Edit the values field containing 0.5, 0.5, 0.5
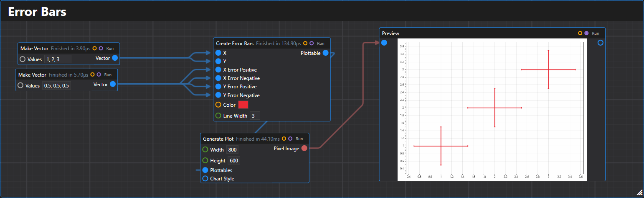The width and height of the screenshot is (644, 198). coord(56,85)
